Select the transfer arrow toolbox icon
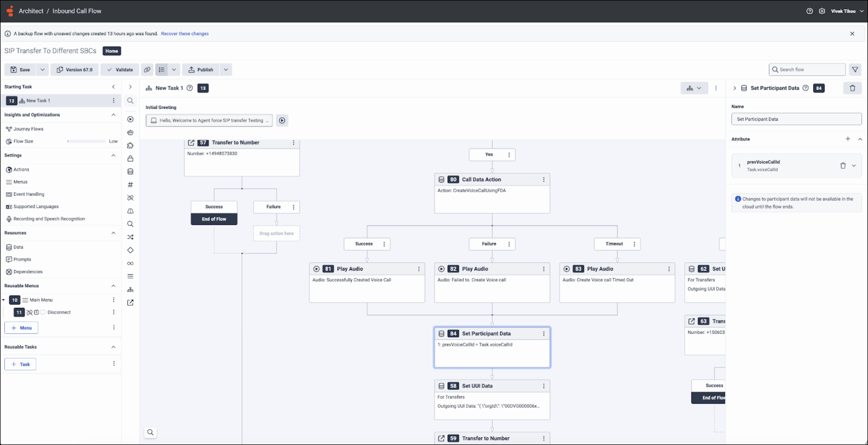Screen dimensions: 868x445 [130, 303]
